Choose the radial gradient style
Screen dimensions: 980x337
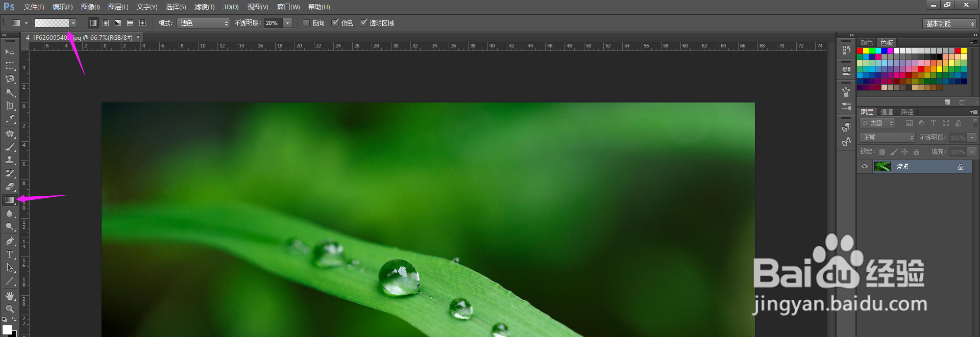point(106,23)
